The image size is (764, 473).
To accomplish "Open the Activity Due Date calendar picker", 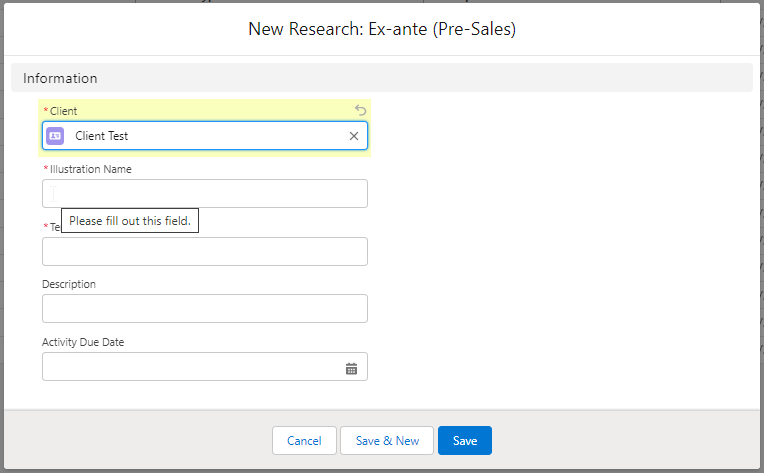I will coord(351,368).
